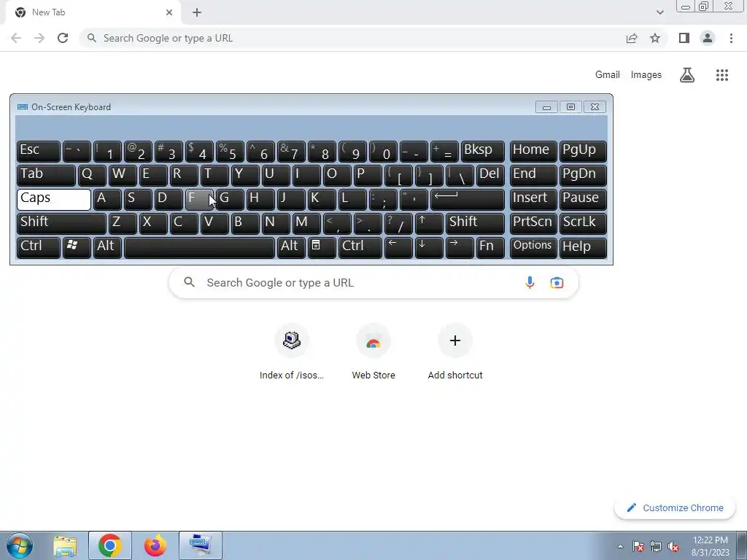
Task: Toggle the right Ctrl key
Action: click(x=360, y=246)
